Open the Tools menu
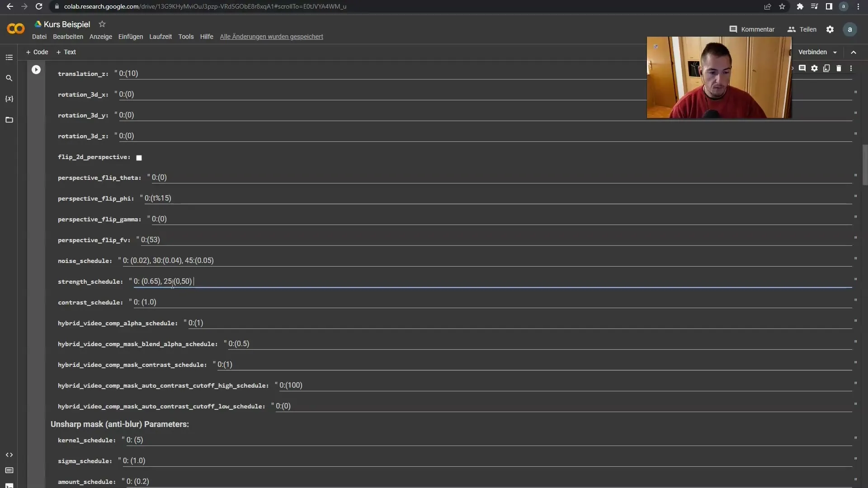 (x=186, y=37)
